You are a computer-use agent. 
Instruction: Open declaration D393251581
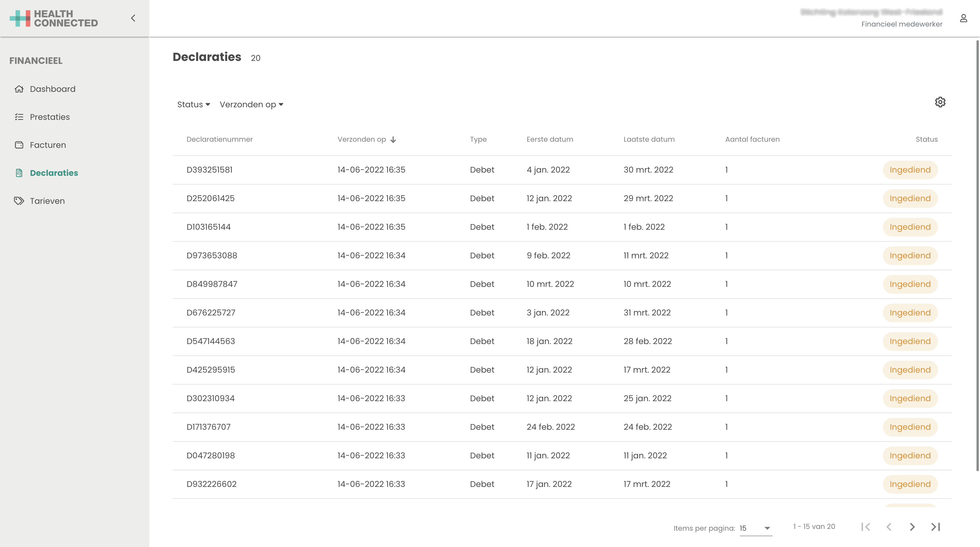tap(209, 170)
